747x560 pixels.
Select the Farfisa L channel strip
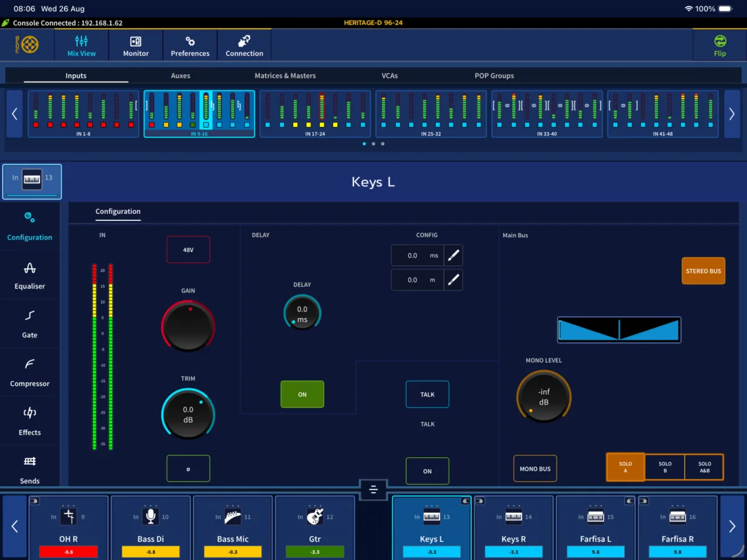[x=596, y=527]
